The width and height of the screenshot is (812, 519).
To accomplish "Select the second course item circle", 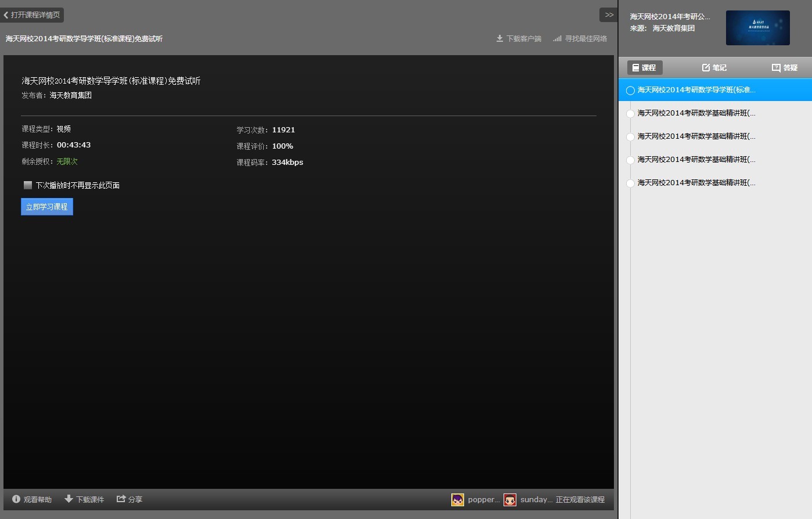I will pos(630,114).
